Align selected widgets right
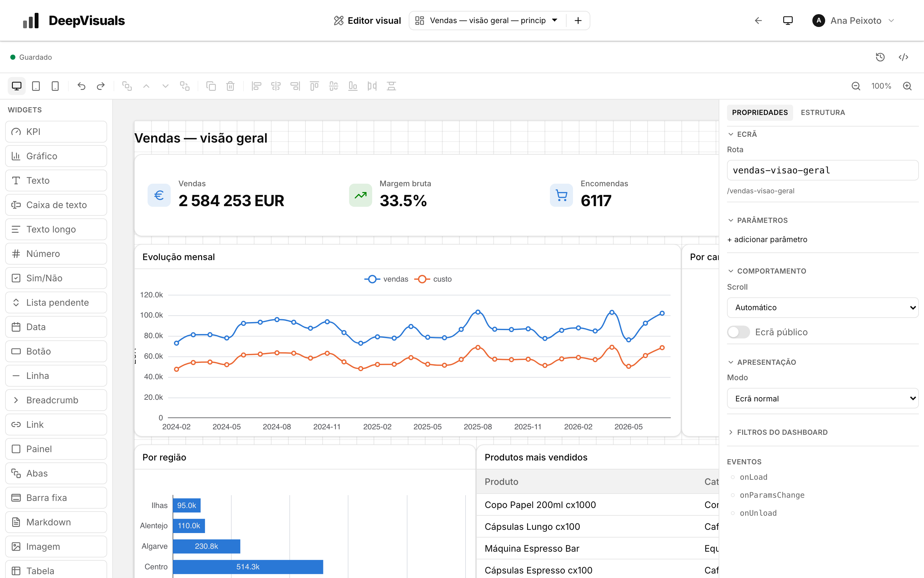 (295, 86)
